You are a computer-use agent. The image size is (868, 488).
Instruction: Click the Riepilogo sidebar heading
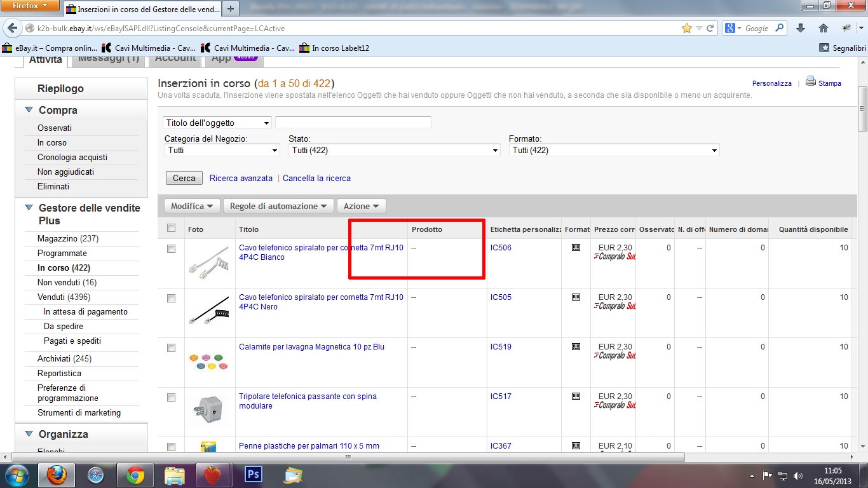pyautogui.click(x=60, y=88)
